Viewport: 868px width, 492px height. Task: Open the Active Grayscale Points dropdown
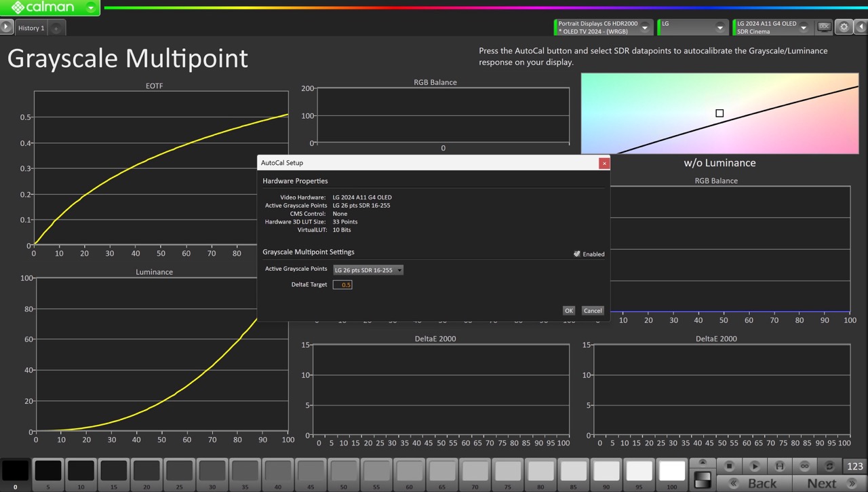(x=368, y=270)
